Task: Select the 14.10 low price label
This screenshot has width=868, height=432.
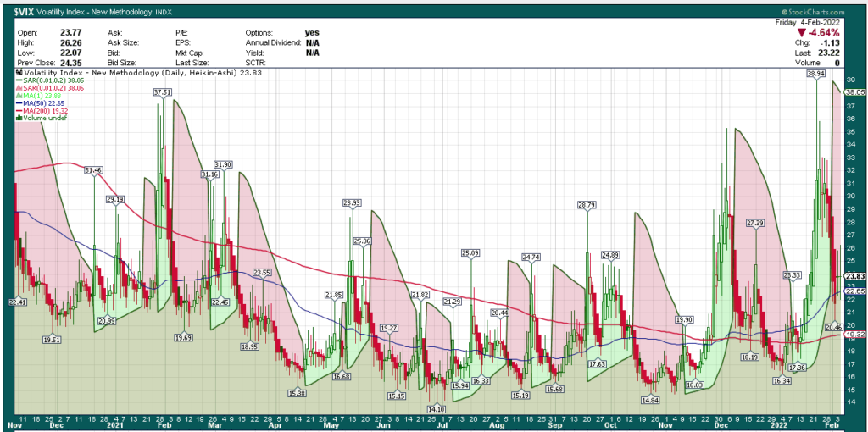Action: click(x=435, y=408)
